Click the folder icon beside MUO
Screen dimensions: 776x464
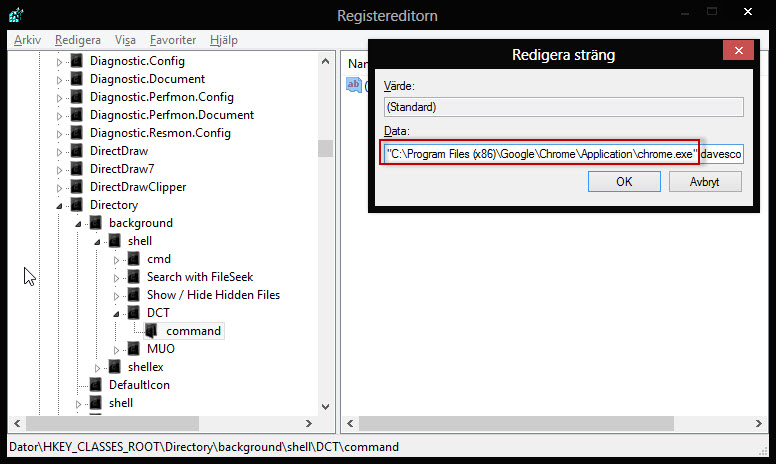click(x=134, y=349)
